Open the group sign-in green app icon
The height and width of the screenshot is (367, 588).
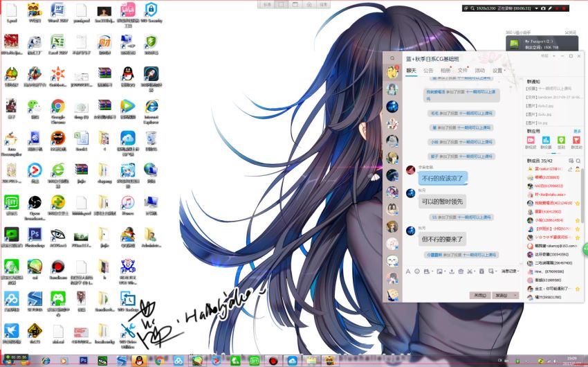tap(561, 141)
